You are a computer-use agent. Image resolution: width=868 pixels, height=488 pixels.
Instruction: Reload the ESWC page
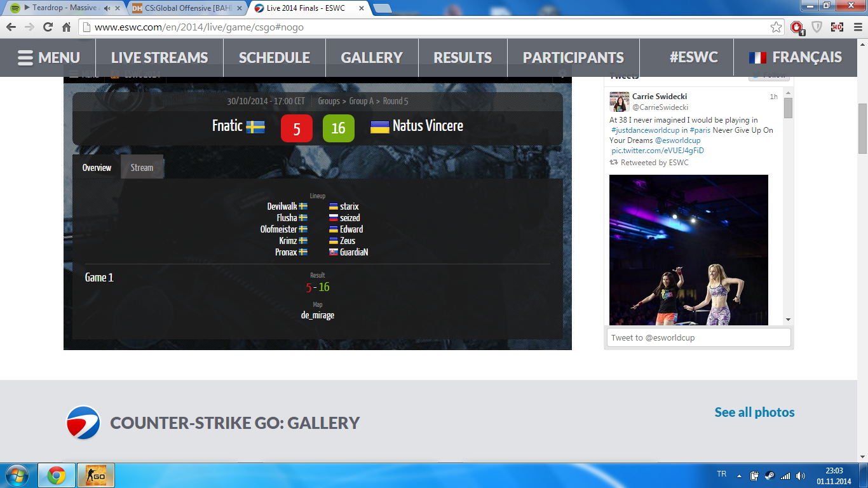pos(48,27)
